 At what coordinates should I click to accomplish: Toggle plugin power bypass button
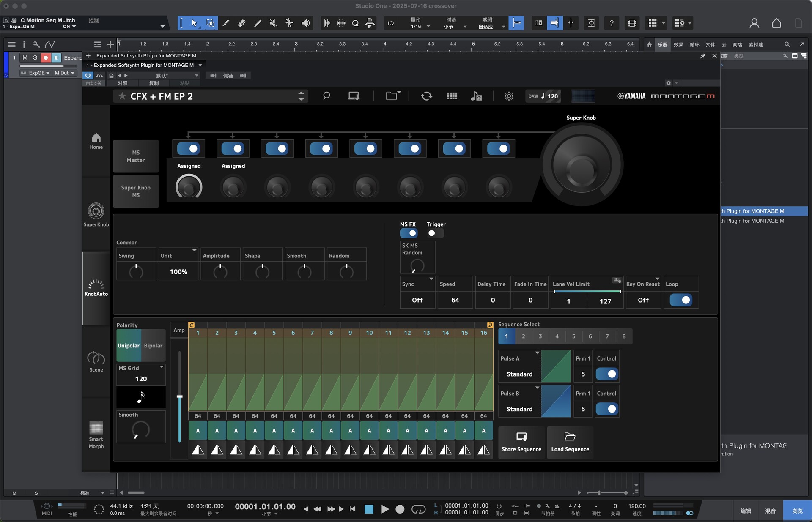88,75
